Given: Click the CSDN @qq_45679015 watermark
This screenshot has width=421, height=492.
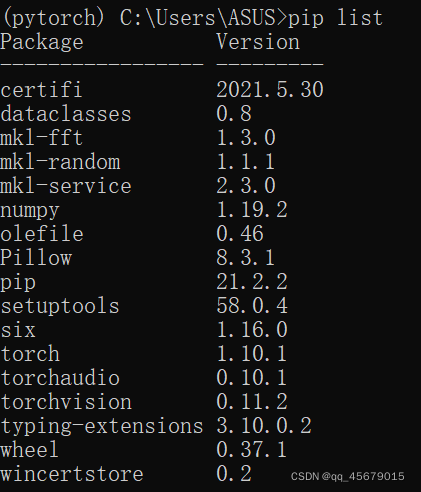Looking at the screenshot, I should point(348,476).
